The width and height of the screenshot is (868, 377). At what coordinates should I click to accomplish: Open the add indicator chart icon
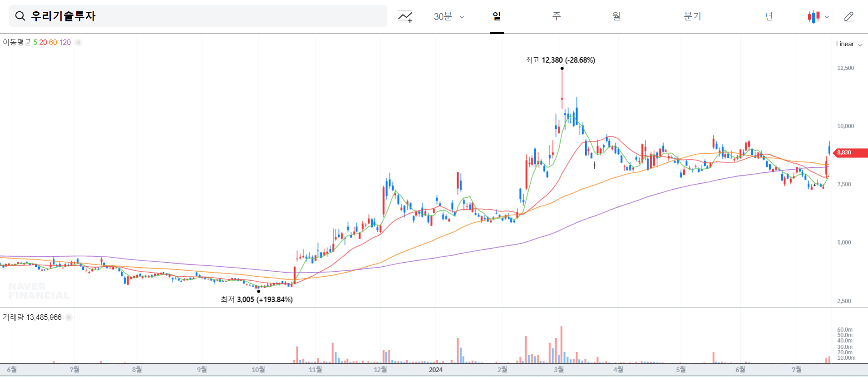[405, 17]
